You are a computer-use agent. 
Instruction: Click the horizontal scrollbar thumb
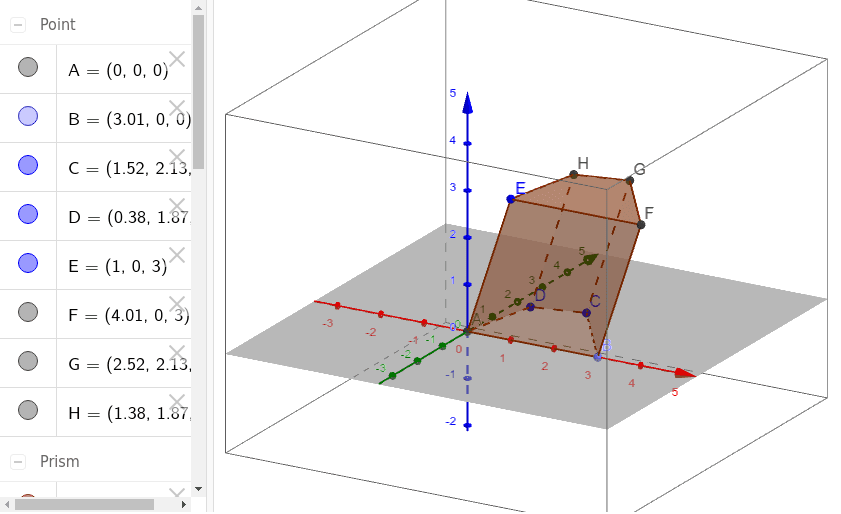pyautogui.click(x=84, y=504)
